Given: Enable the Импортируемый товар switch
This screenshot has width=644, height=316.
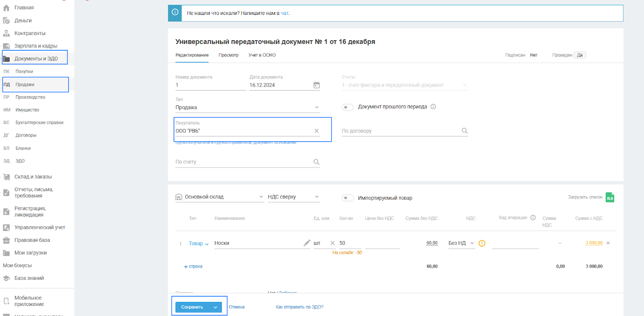Looking at the screenshot, I should tap(347, 198).
